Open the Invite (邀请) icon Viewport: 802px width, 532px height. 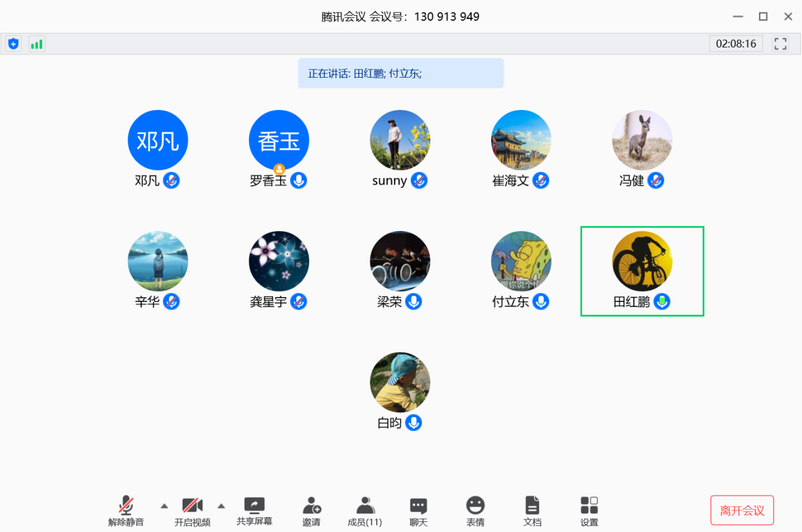tap(311, 511)
